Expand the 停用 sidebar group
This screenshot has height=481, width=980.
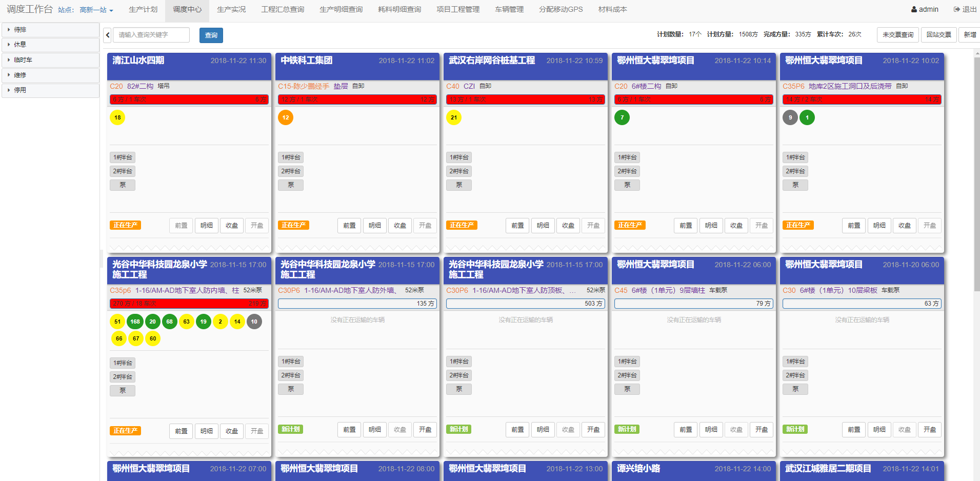click(50, 90)
